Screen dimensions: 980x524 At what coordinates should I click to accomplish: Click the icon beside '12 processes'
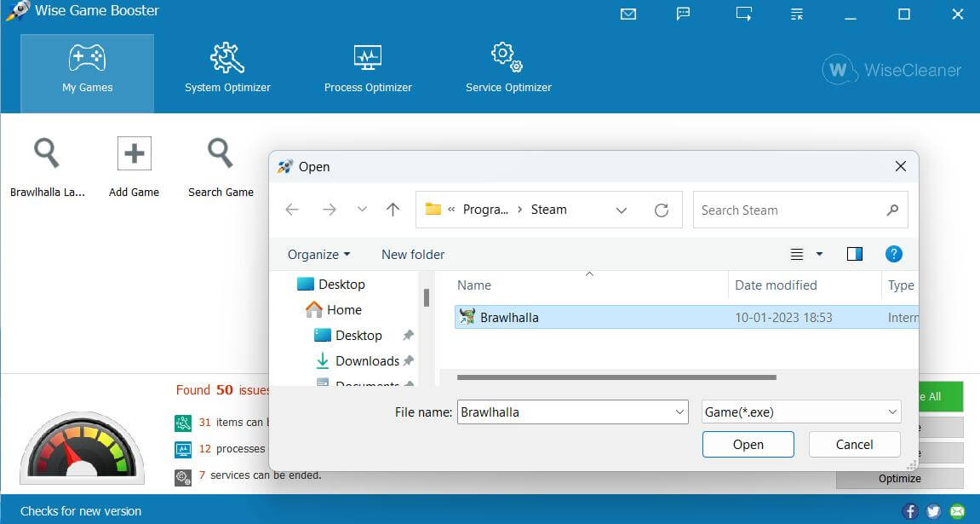click(182, 449)
